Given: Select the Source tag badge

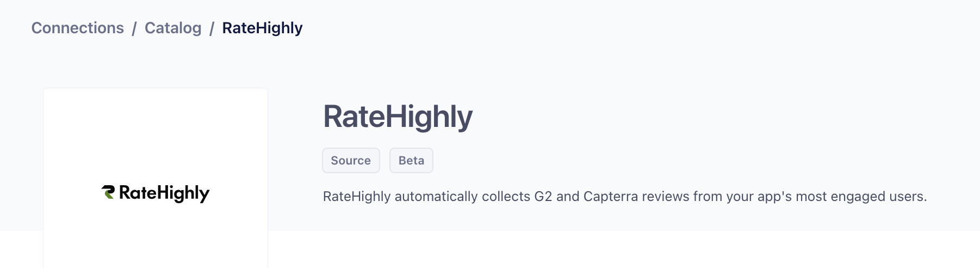Looking at the screenshot, I should [351, 161].
